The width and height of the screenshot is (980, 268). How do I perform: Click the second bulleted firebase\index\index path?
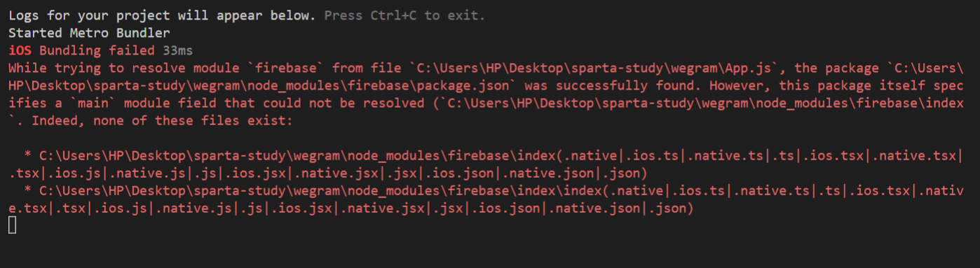(x=318, y=190)
